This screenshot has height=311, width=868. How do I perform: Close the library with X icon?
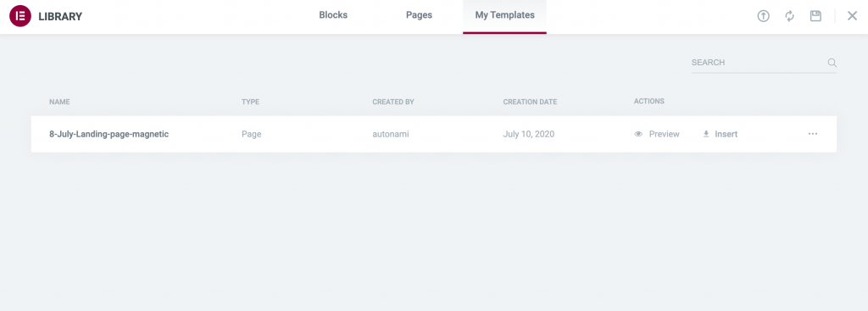point(853,16)
